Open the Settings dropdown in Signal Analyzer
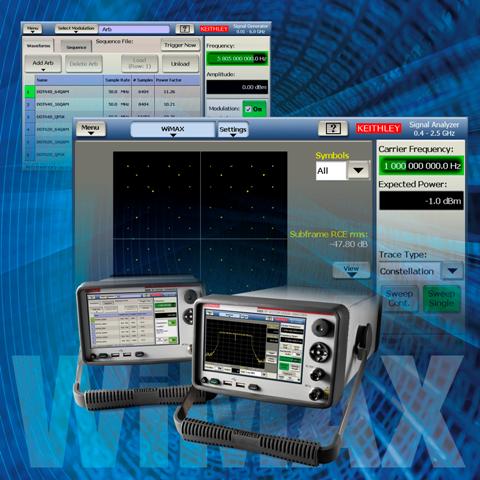Image resolution: width=480 pixels, height=480 pixels. pos(233,130)
